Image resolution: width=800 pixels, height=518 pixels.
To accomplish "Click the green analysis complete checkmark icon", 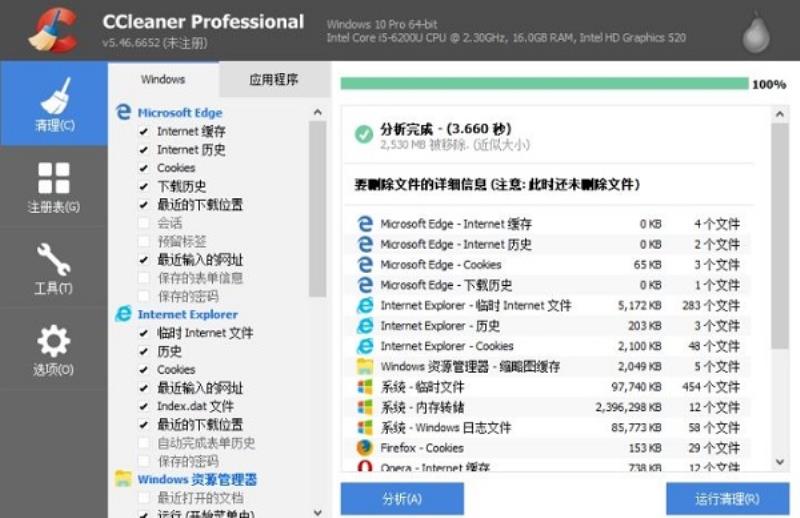I will pos(364,134).
